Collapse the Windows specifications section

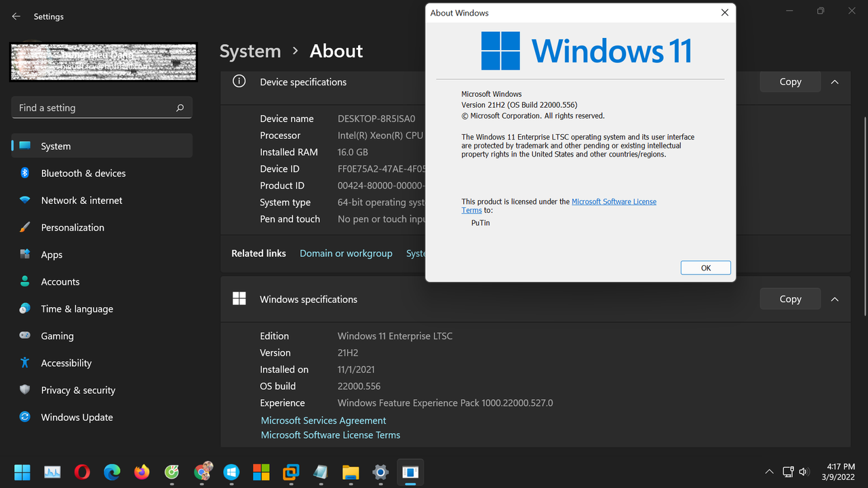pos(835,299)
